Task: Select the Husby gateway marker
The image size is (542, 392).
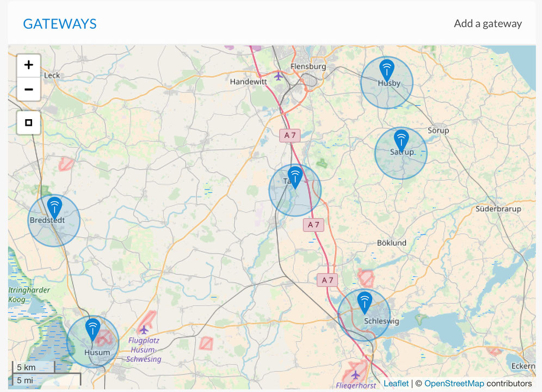Action: [x=386, y=70]
